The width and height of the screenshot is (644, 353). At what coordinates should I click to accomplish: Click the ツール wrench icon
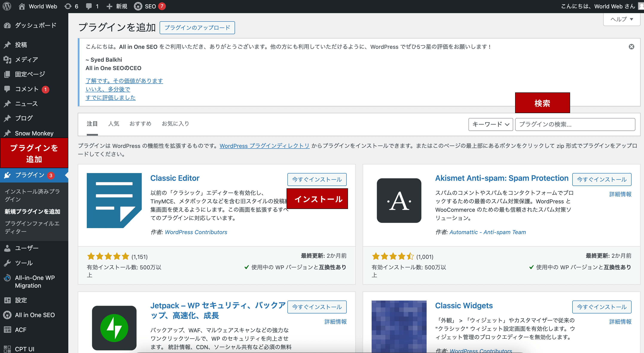tap(7, 263)
